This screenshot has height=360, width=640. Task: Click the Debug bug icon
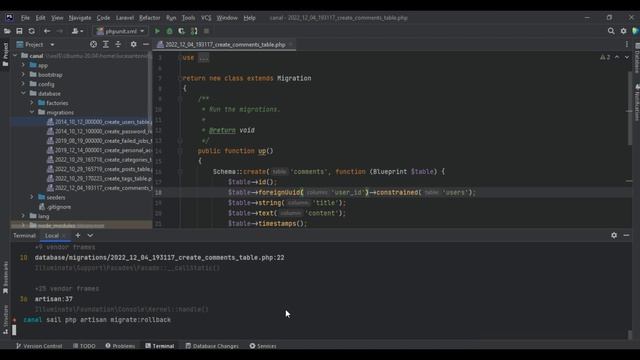(169, 31)
